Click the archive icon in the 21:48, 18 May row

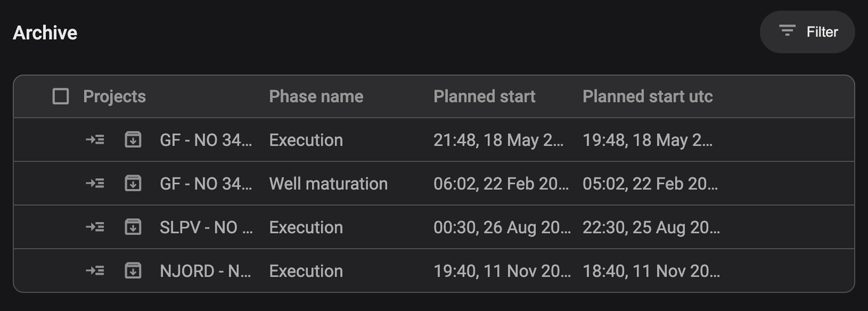tap(133, 140)
